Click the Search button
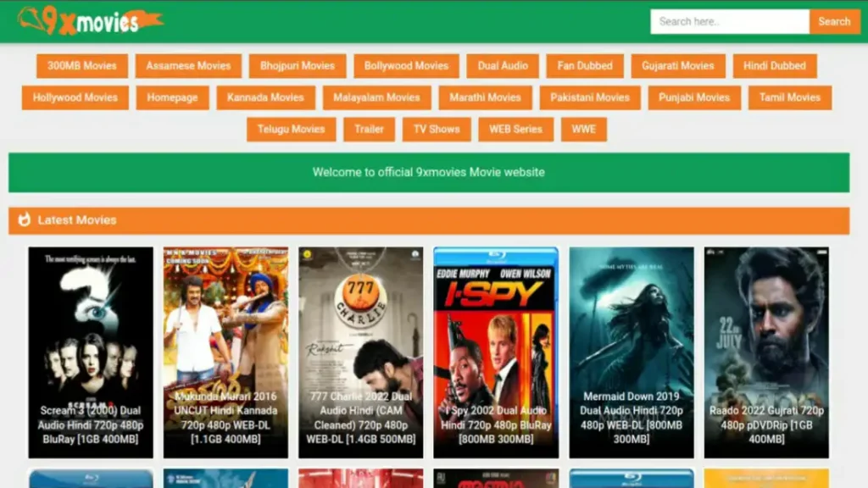Screen dimensions: 868x488 834,21
